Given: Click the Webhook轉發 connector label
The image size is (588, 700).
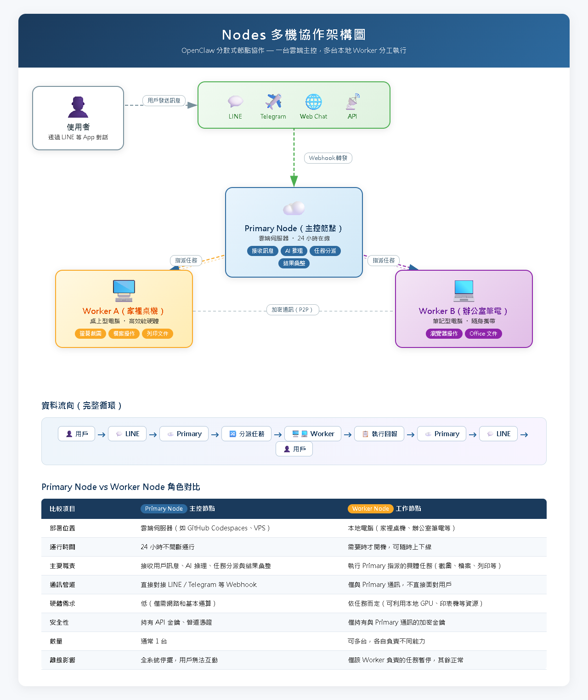Looking at the screenshot, I should [328, 158].
